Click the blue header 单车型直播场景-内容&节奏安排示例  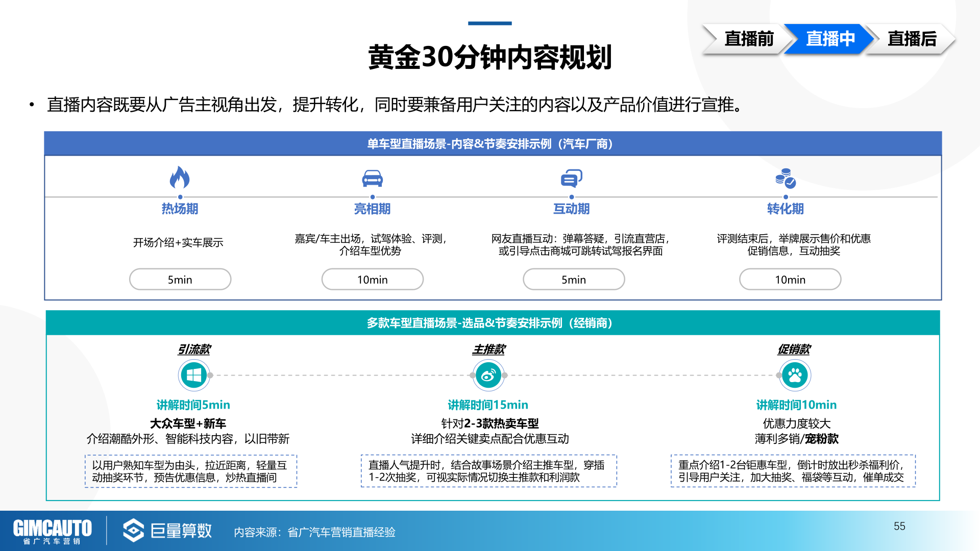(x=493, y=144)
